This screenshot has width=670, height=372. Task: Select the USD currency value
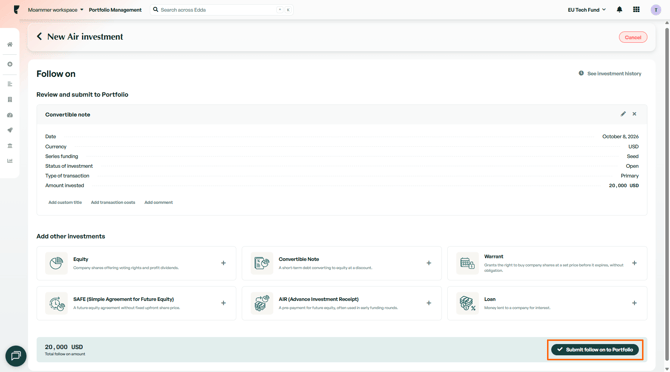tap(633, 146)
